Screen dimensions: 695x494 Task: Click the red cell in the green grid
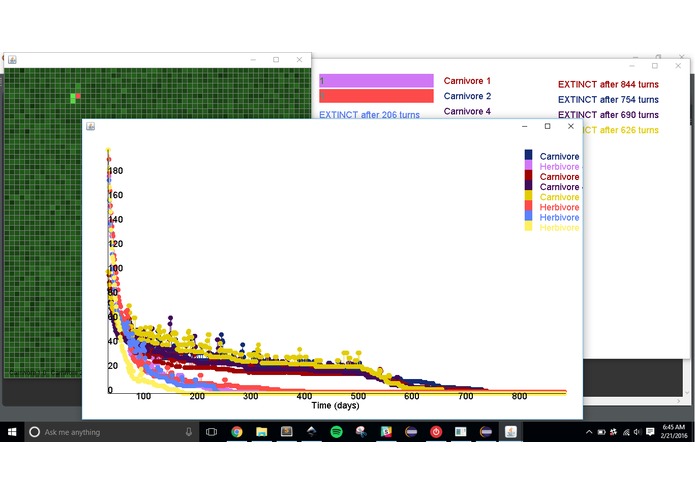coord(78,96)
